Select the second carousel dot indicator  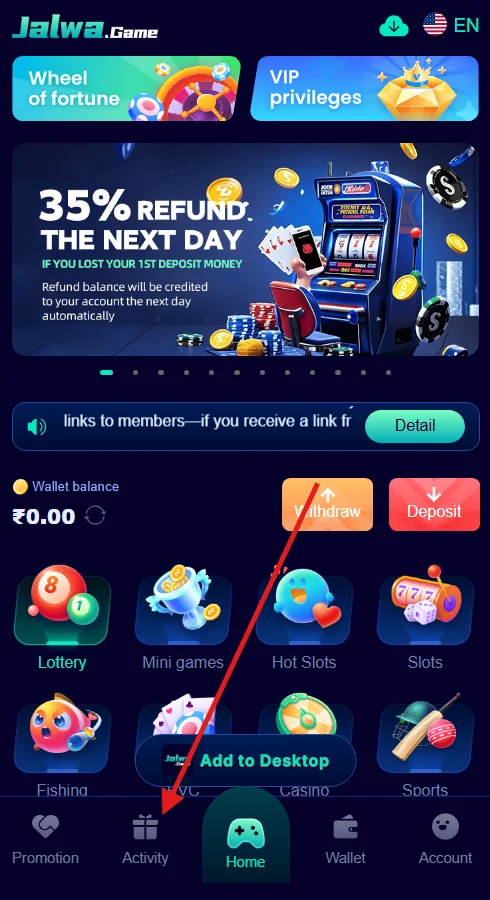[135, 373]
